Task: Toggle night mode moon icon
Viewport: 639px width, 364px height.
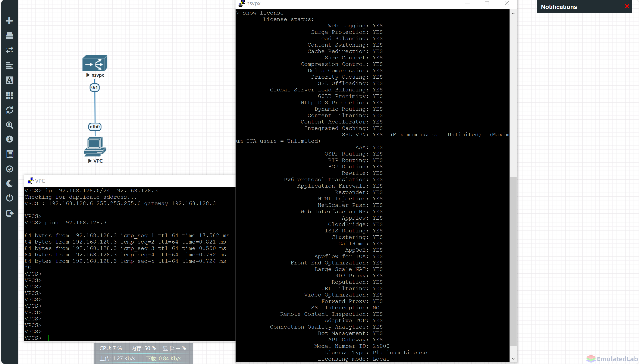Action: click(9, 183)
